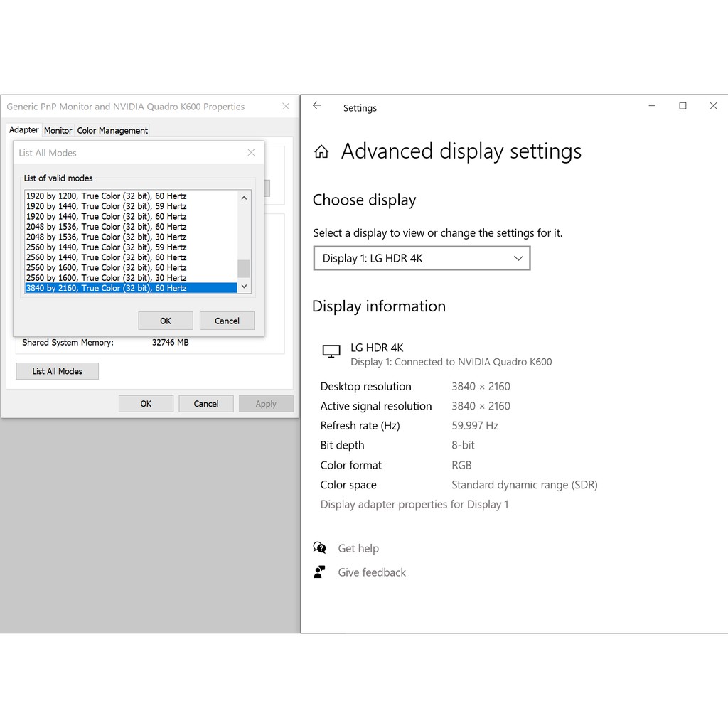Select 1920 by 1200, 60 Hertz mode
The width and height of the screenshot is (728, 728).
107,196
